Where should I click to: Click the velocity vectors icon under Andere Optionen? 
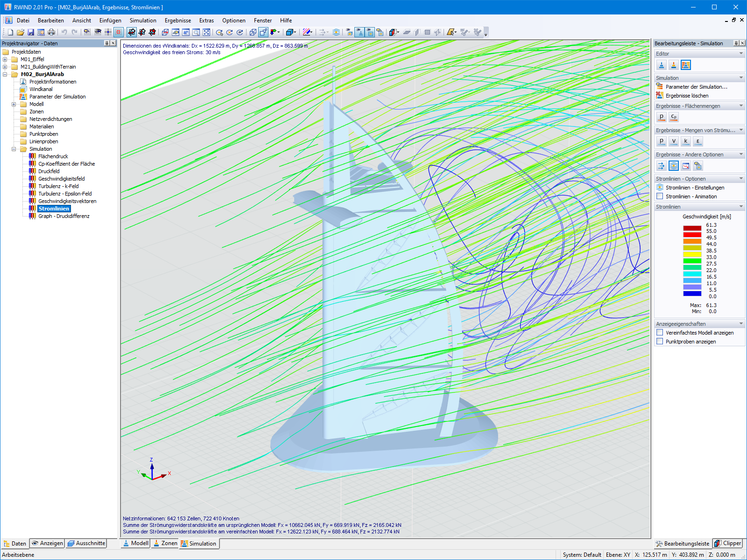662,166
